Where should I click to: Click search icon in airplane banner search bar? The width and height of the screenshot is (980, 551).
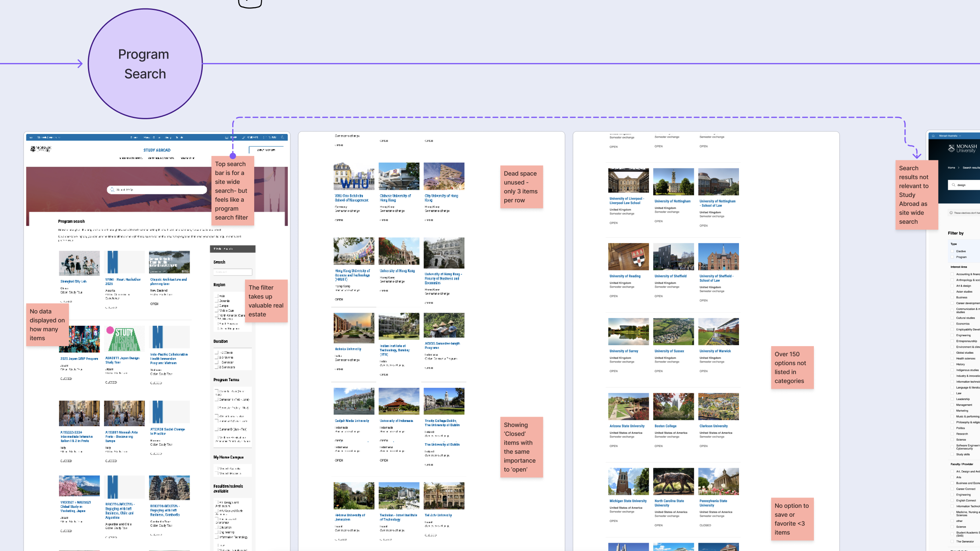tap(112, 190)
